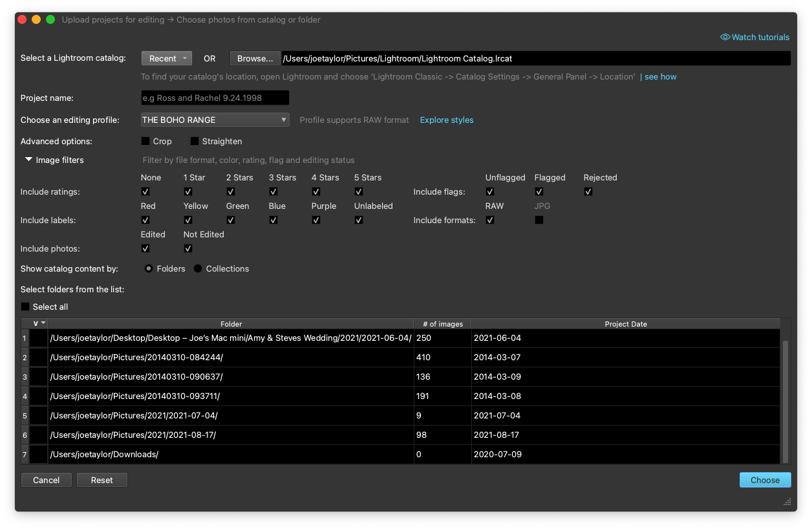Check the Select all folders checkbox
812x529 pixels.
point(25,307)
